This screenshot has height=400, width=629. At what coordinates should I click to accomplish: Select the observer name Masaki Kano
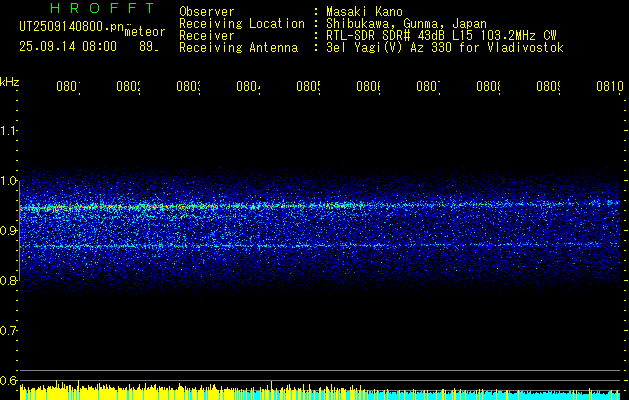pyautogui.click(x=364, y=11)
